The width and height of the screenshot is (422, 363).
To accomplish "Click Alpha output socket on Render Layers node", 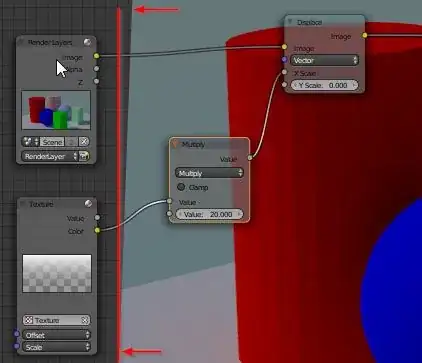I will click(x=96, y=69).
